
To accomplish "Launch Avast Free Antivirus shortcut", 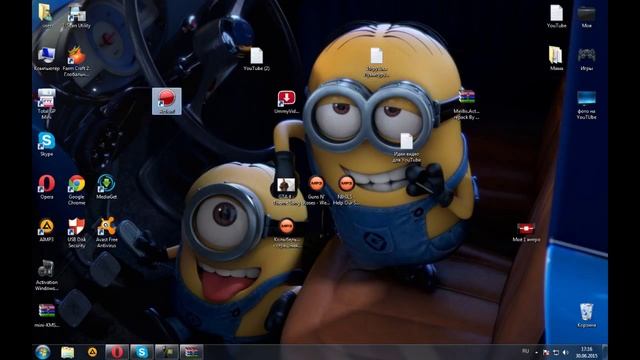I will pyautogui.click(x=107, y=232).
